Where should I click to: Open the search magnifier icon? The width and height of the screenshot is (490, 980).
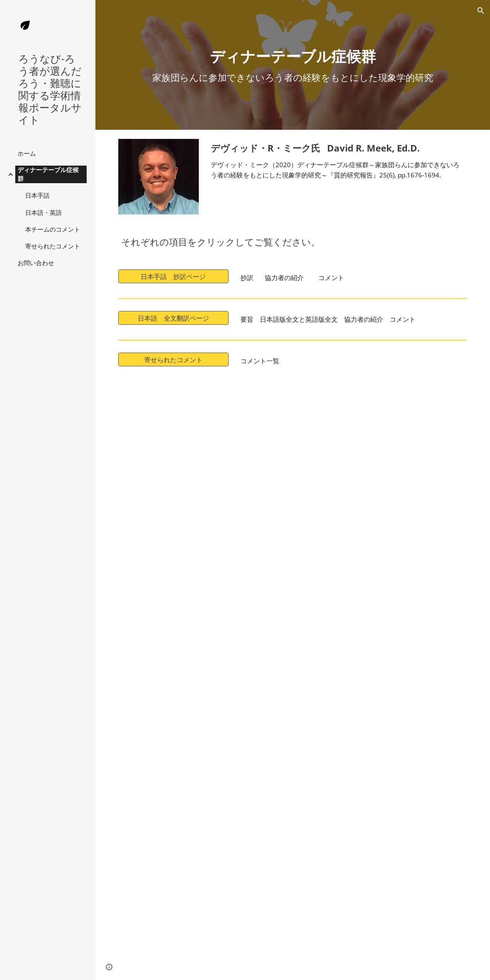coord(480,11)
